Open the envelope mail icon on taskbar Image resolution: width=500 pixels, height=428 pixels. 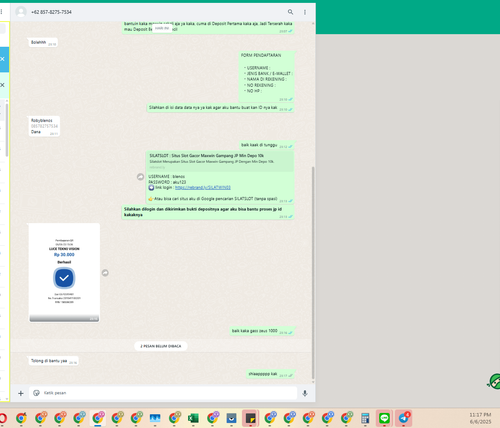click(x=231, y=418)
